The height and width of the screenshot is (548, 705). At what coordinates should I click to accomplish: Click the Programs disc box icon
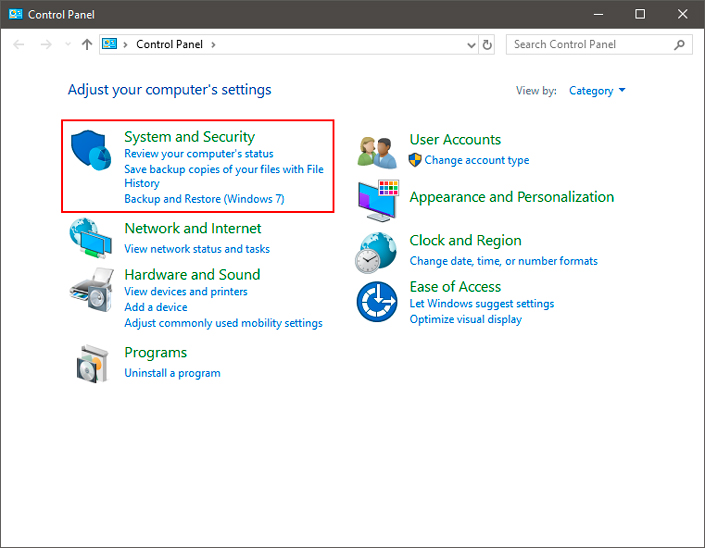(x=92, y=364)
